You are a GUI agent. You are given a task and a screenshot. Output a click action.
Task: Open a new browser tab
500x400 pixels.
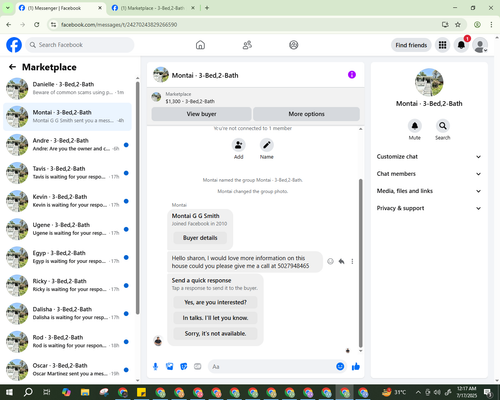click(207, 8)
